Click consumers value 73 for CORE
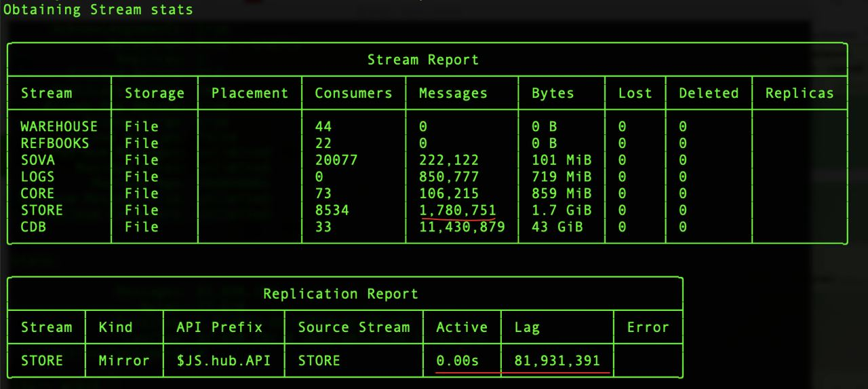This screenshot has height=389, width=868. [323, 193]
